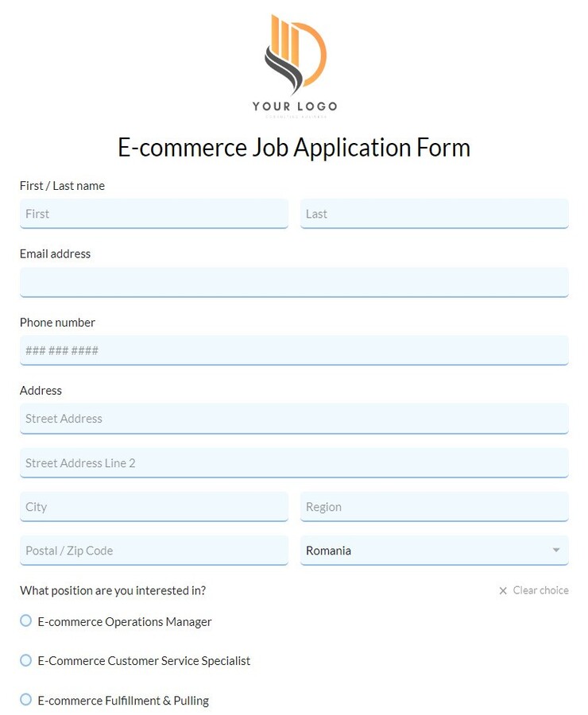Click the Phone number field showing ### ### ####

pos(293,350)
